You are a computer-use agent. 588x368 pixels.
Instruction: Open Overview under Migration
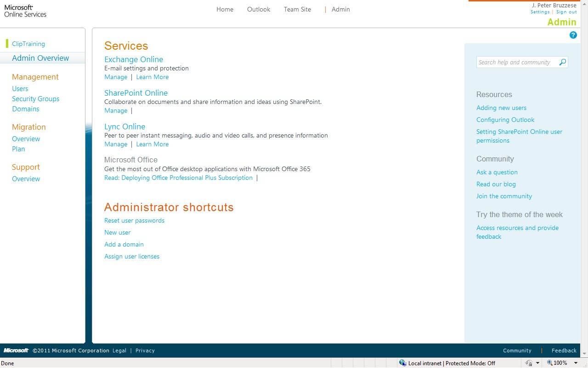(x=26, y=139)
